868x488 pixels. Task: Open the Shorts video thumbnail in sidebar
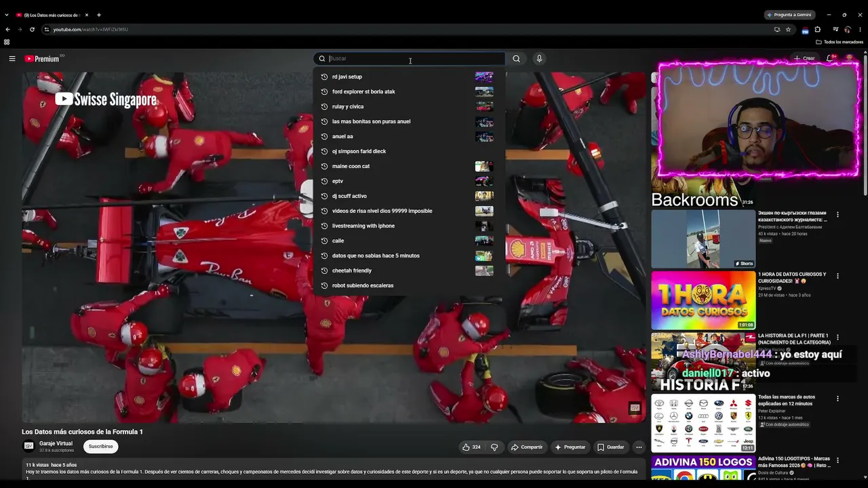tap(703, 239)
